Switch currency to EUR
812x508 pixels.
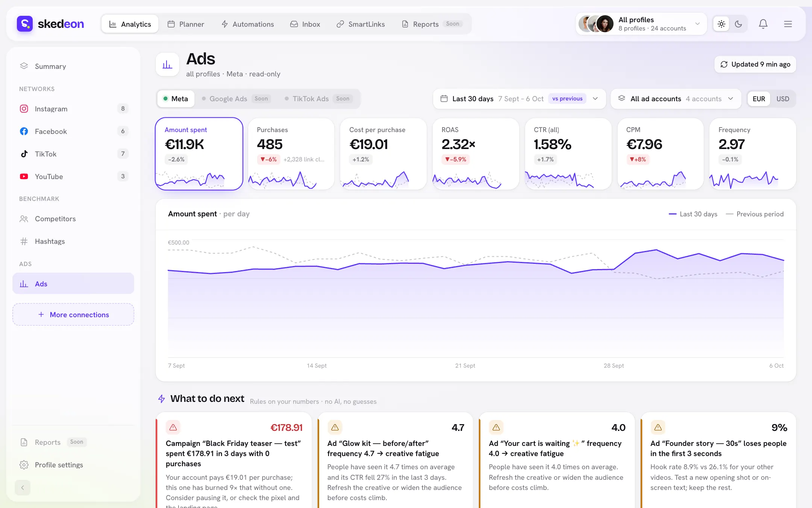click(x=759, y=99)
